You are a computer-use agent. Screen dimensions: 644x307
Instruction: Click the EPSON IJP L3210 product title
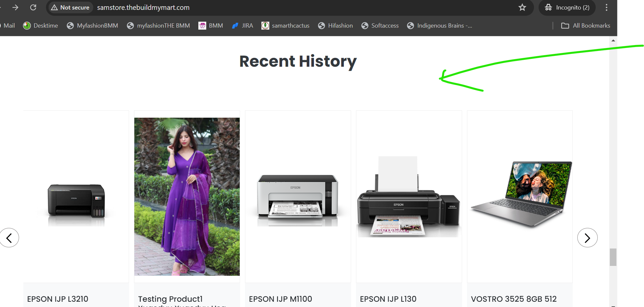[x=58, y=299]
